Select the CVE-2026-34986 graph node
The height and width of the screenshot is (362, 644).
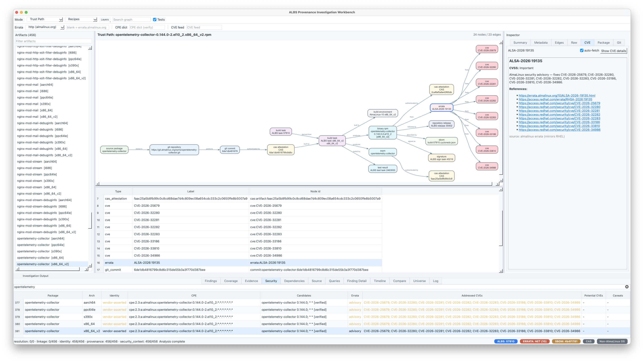click(x=487, y=166)
